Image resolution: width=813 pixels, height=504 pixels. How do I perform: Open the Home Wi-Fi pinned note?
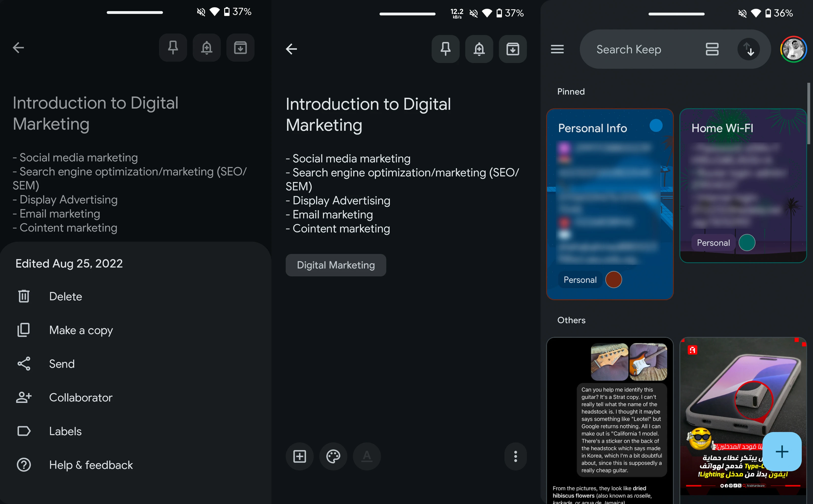tap(743, 186)
